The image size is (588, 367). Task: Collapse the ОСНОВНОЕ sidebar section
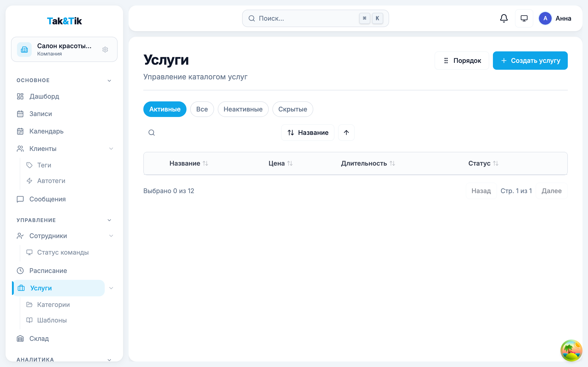109,80
